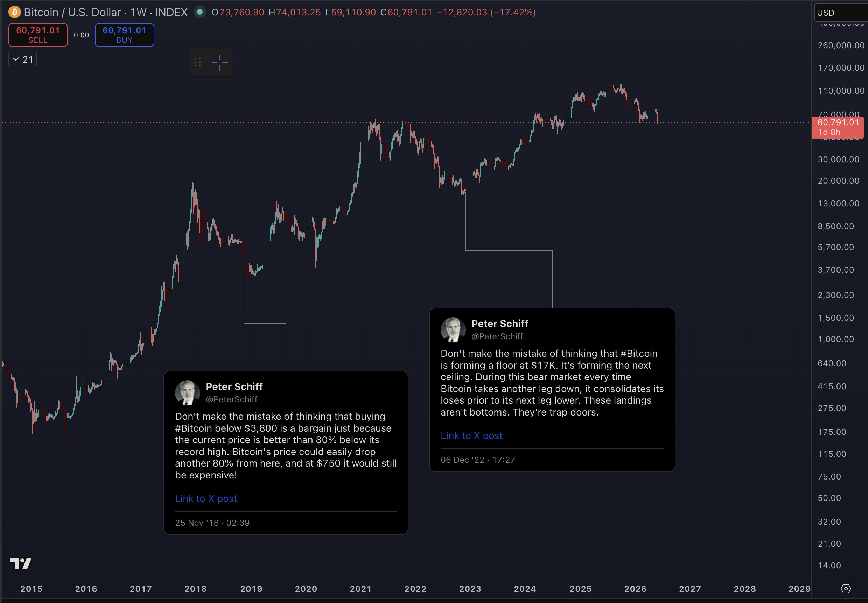This screenshot has height=603, width=868.
Task: Click the blue 60,791.01 BUY button
Action: (x=124, y=35)
